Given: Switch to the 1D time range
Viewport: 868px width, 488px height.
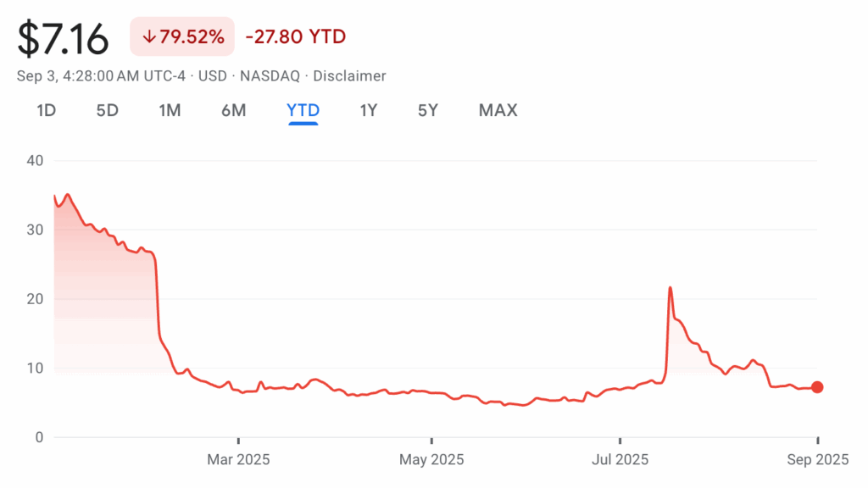Looking at the screenshot, I should [46, 110].
